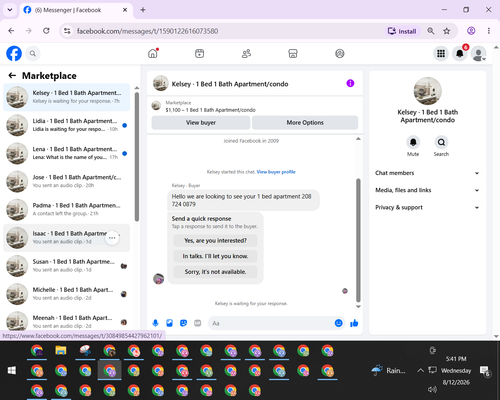Open the notifications bell with badge

460,53
